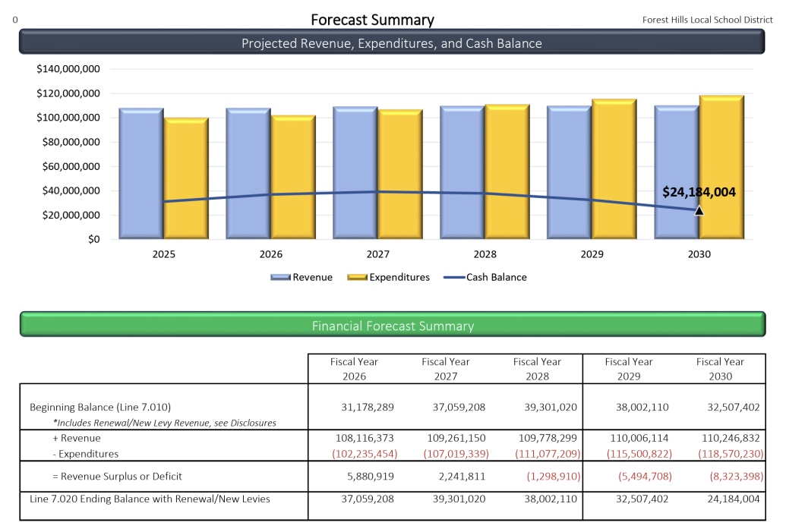Click the $24,184,004 data label in the chart
Screen dimensions: 786x532
click(699, 192)
